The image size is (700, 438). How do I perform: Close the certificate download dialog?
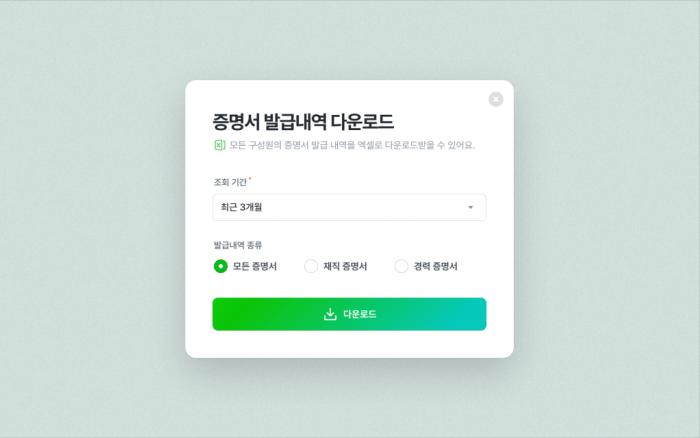(x=496, y=99)
